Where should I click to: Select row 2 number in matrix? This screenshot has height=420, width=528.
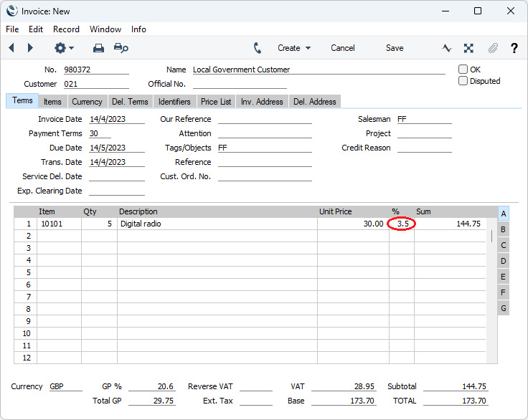click(x=26, y=236)
